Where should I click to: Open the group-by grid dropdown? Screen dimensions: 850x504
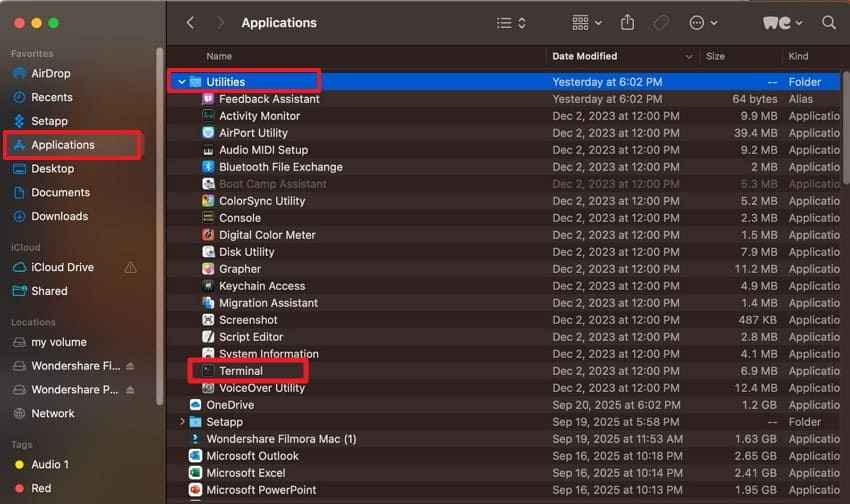[587, 23]
